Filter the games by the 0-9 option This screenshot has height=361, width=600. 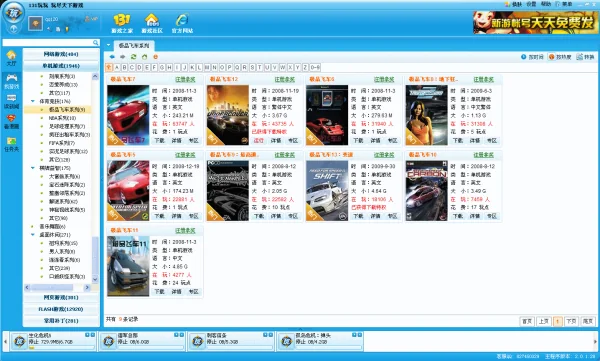[x=315, y=67]
